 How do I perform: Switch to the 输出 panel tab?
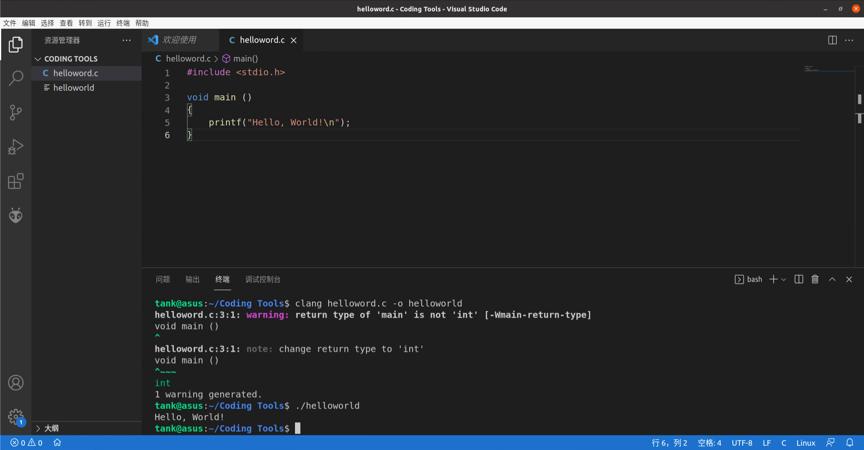(x=192, y=279)
